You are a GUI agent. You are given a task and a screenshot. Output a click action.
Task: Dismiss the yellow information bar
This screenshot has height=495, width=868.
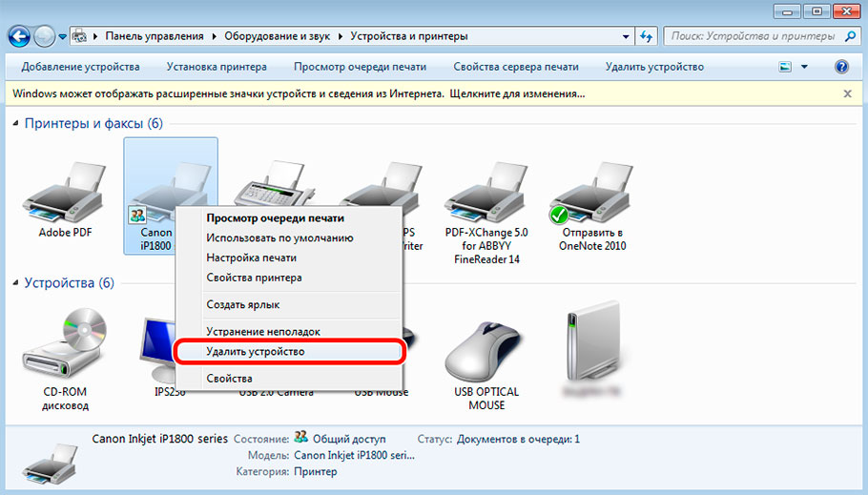click(x=847, y=94)
